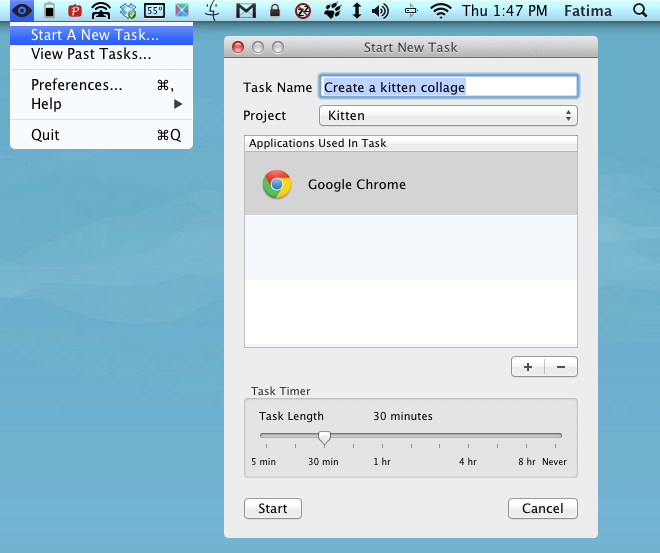660x553 pixels.
Task: Add an application with plus button
Action: click(528, 367)
